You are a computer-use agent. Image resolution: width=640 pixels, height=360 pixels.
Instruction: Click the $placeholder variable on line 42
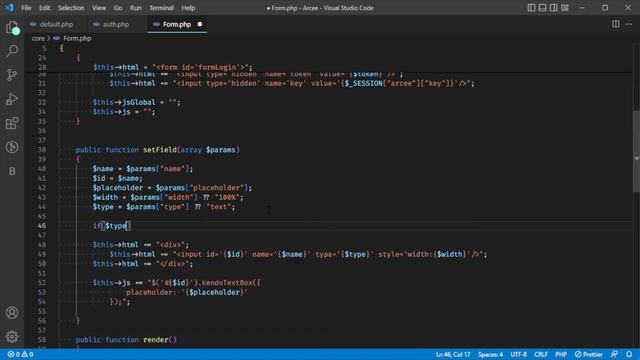118,188
